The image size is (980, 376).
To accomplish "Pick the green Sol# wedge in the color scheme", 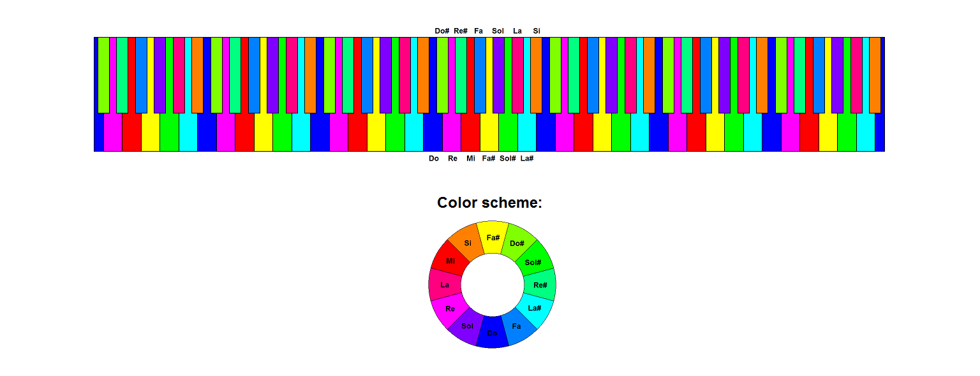I will [x=534, y=261].
